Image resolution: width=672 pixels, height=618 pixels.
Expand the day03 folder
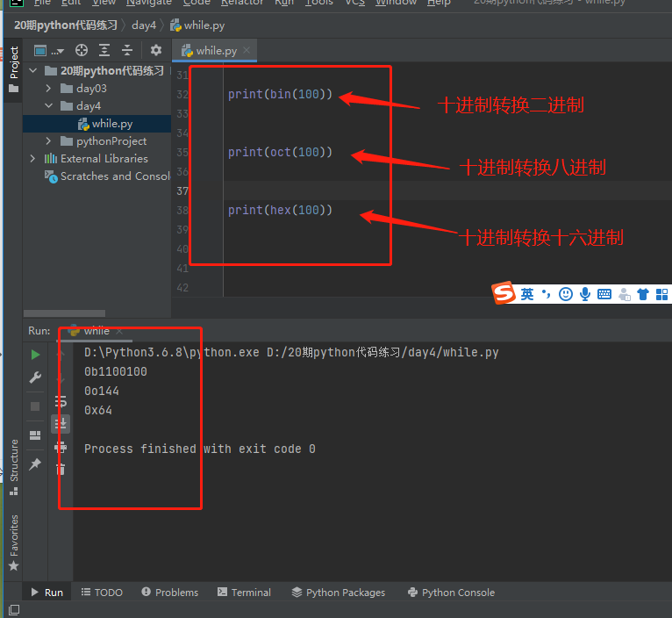pyautogui.click(x=48, y=89)
